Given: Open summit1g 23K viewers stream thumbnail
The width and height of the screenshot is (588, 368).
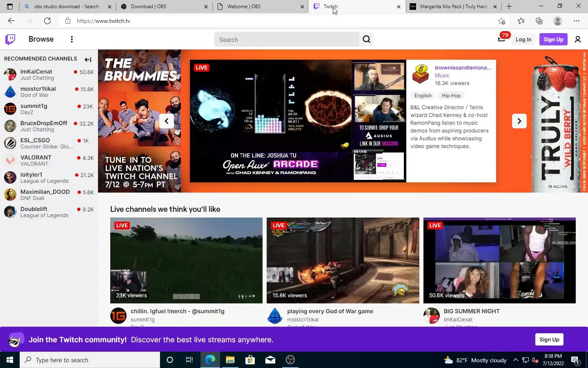Looking at the screenshot, I should (186, 260).
